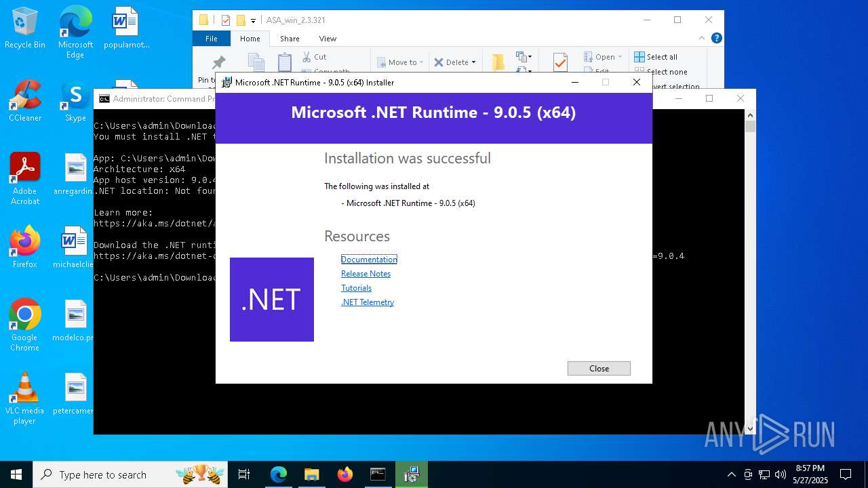Viewport: 868px width, 488px height.
Task: Open Skype desktop icon
Action: [x=75, y=101]
